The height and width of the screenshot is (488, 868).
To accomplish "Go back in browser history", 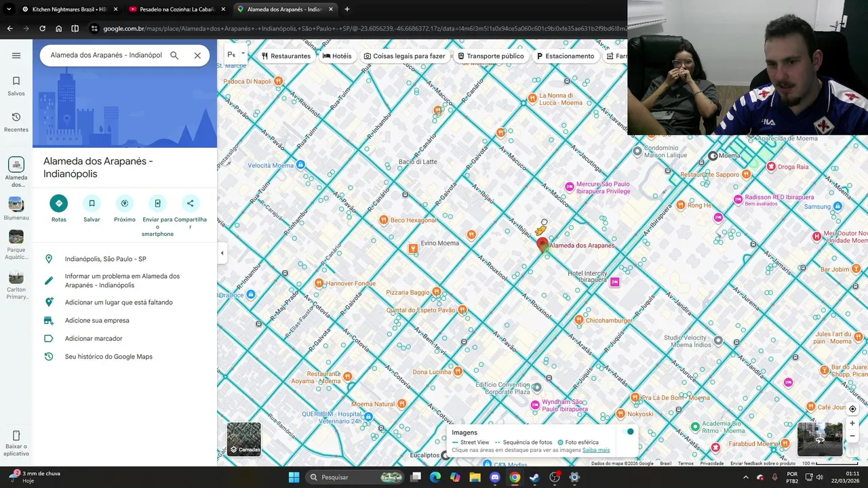I will 9,28.
